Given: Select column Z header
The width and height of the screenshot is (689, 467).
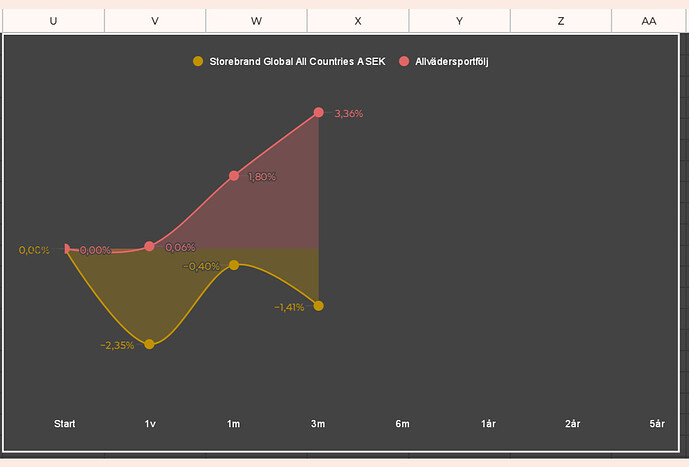Looking at the screenshot, I should pyautogui.click(x=561, y=21).
